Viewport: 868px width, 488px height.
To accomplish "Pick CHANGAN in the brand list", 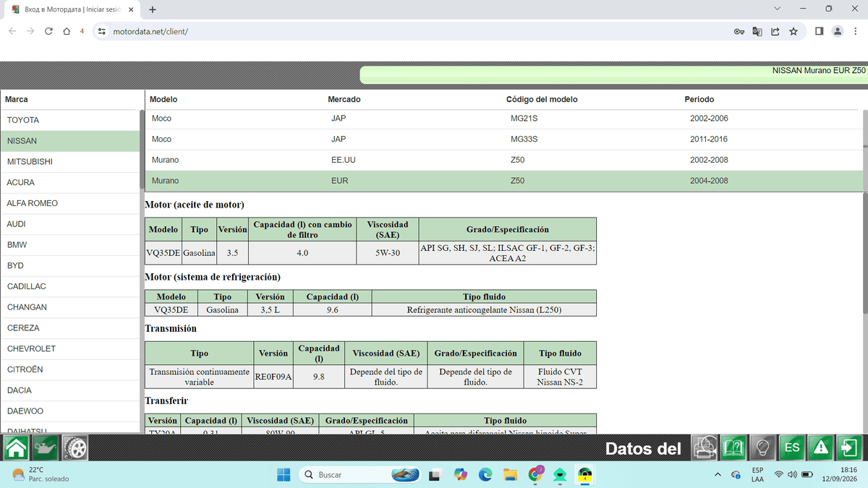I will [69, 307].
